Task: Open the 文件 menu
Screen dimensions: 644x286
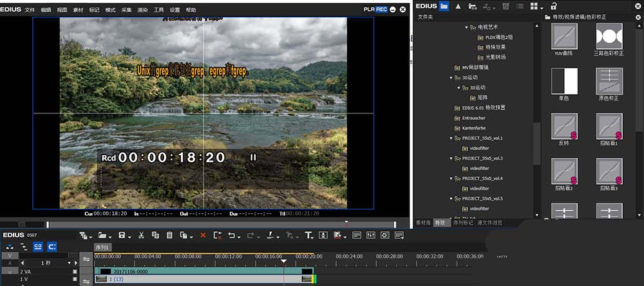Action: (30, 10)
